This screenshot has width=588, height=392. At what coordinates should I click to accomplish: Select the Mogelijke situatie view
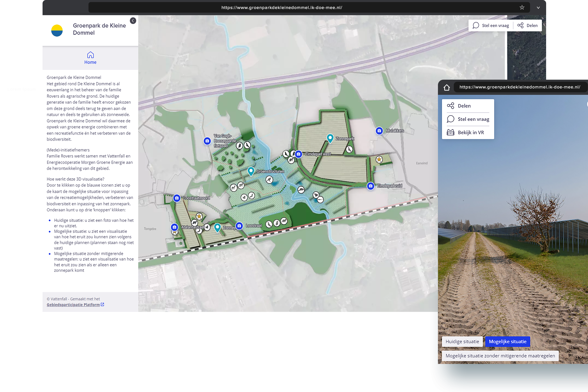507,342
